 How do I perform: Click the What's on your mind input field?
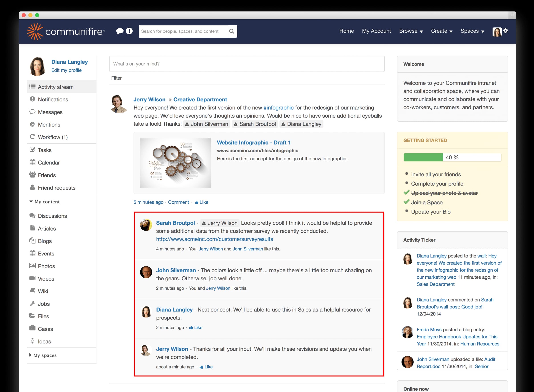point(247,64)
